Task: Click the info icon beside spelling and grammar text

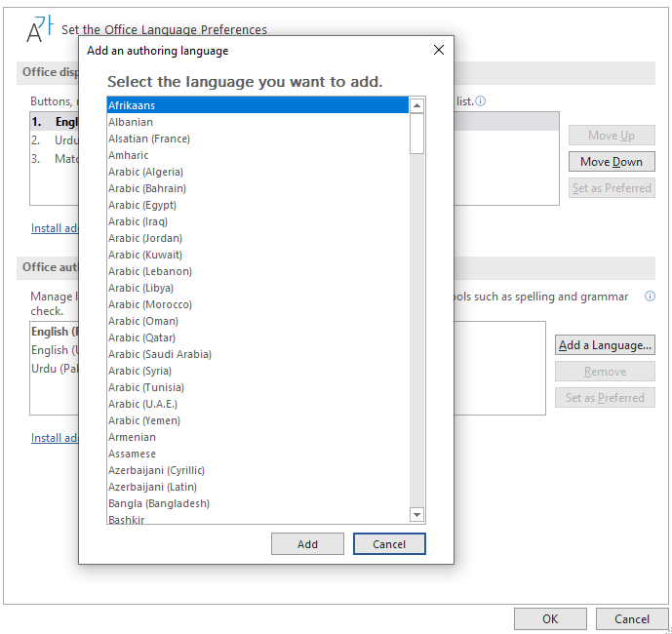Action: pos(650,297)
